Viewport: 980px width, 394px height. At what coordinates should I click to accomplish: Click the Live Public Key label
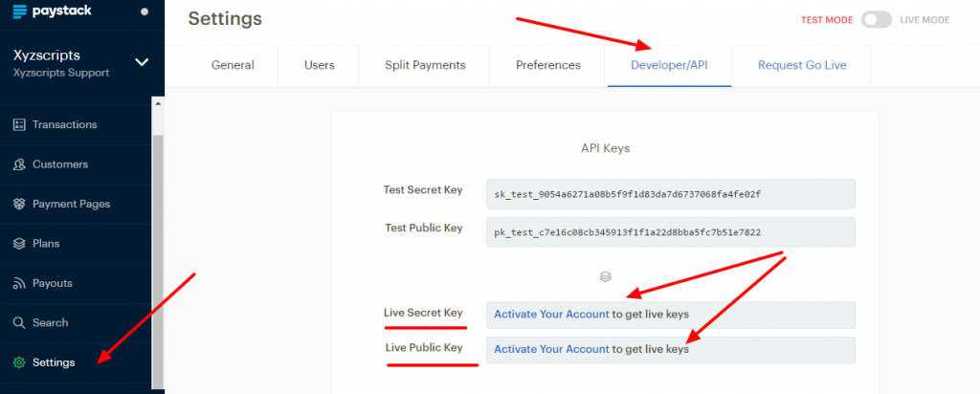(424, 347)
